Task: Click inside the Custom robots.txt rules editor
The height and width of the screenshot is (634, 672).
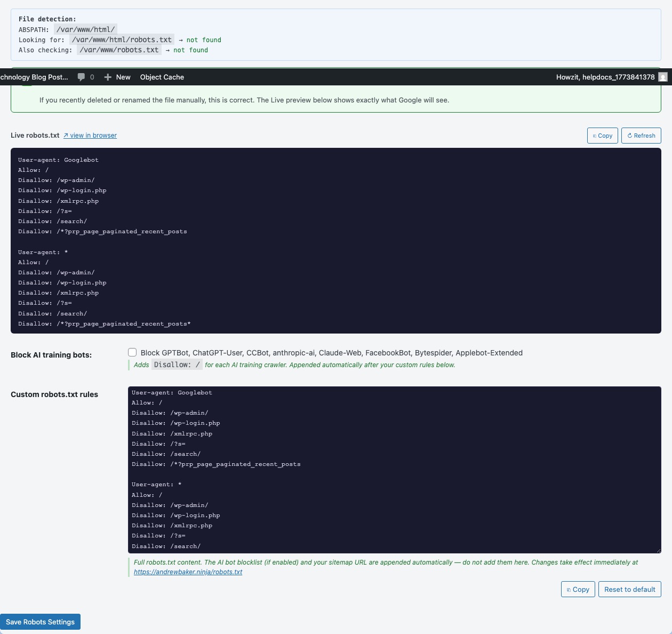Action: point(395,470)
